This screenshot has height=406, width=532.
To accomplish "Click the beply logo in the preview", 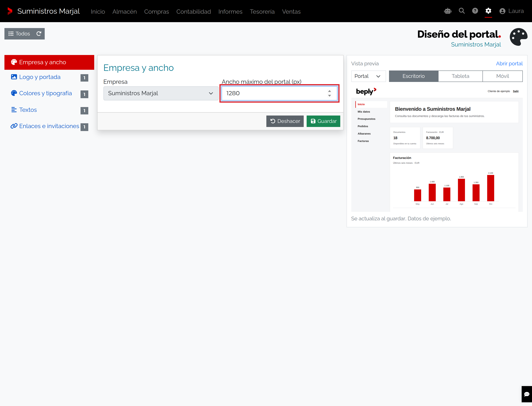I will point(366,91).
